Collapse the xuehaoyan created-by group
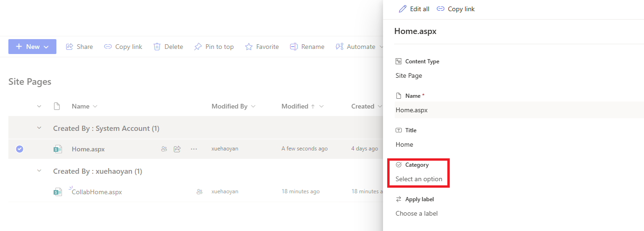 [x=39, y=171]
